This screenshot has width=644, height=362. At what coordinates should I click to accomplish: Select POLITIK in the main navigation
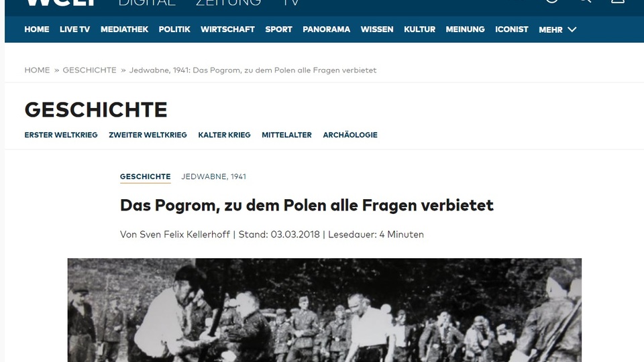pos(174,29)
